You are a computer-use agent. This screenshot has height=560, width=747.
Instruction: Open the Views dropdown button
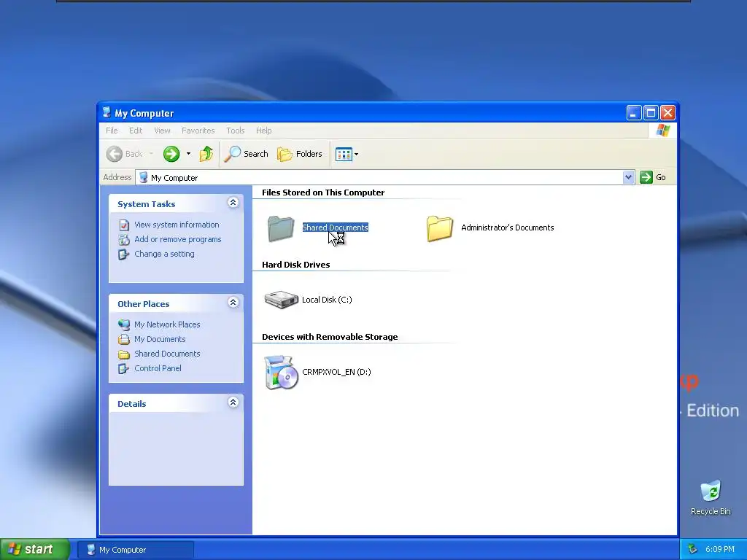(347, 154)
